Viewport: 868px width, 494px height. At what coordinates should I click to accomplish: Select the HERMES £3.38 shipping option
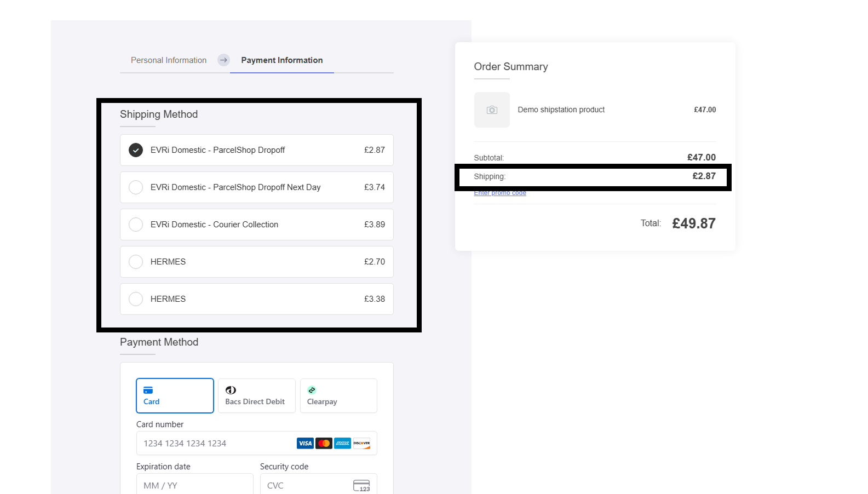click(257, 299)
